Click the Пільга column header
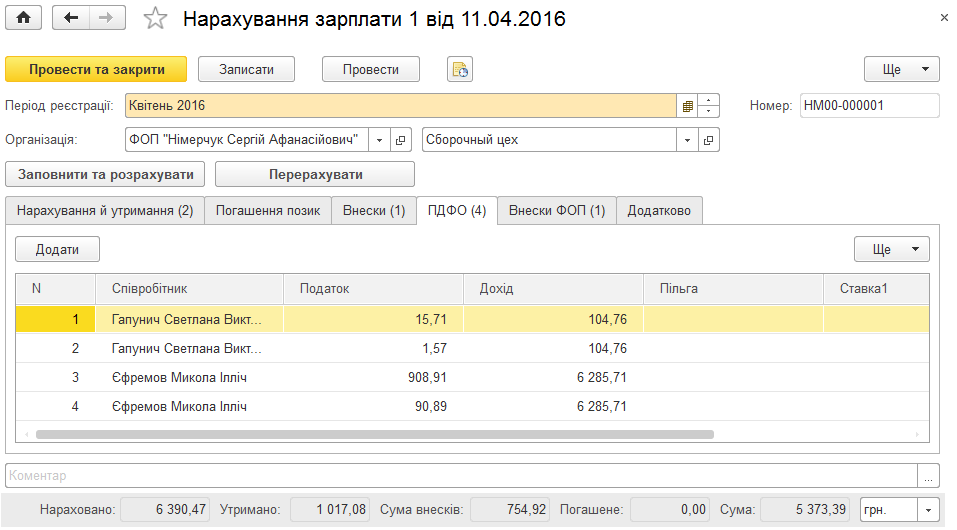The height and width of the screenshot is (530, 957). click(x=734, y=289)
